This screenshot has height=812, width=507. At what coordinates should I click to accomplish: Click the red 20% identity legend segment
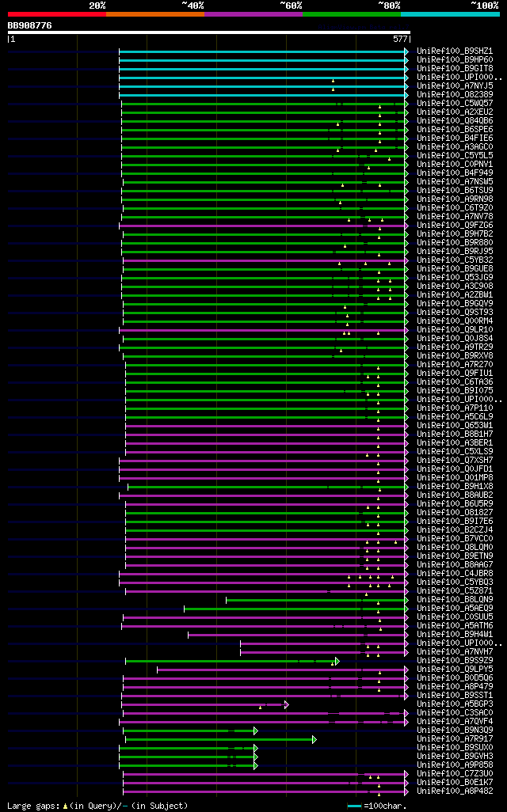click(x=56, y=14)
